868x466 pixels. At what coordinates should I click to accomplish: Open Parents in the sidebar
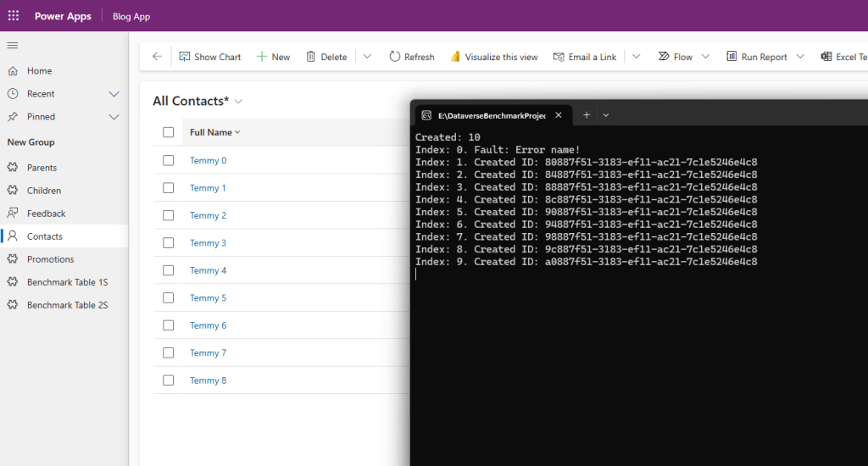[x=42, y=167]
